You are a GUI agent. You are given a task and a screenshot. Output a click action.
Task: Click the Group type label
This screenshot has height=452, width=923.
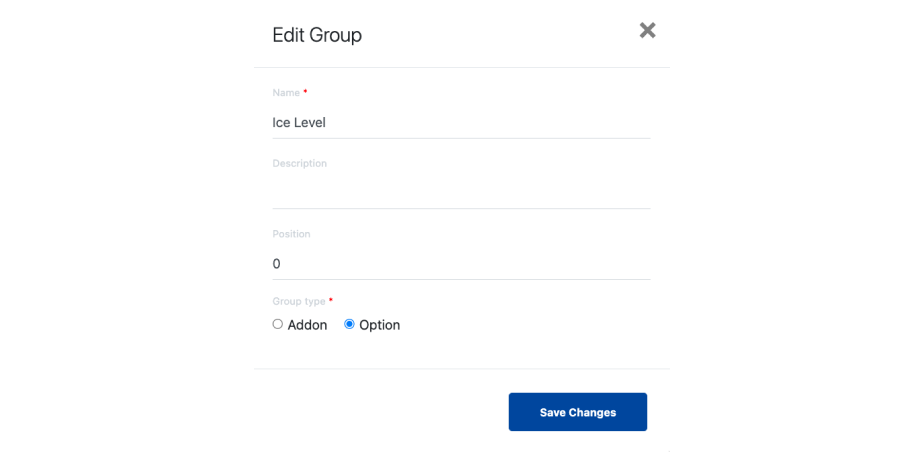[298, 301]
